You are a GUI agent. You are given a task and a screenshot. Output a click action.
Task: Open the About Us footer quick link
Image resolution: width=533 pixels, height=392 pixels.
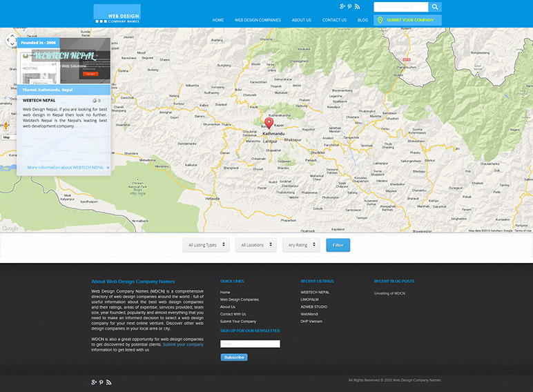click(x=227, y=306)
